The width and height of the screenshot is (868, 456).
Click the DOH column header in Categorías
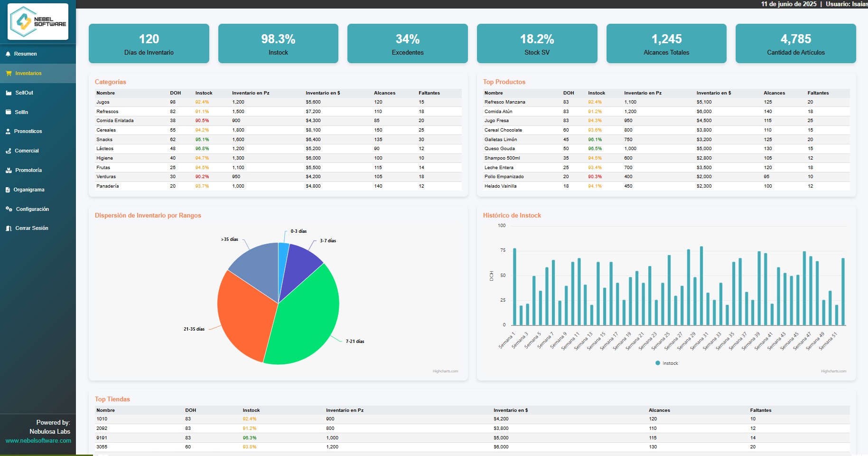[x=175, y=93]
